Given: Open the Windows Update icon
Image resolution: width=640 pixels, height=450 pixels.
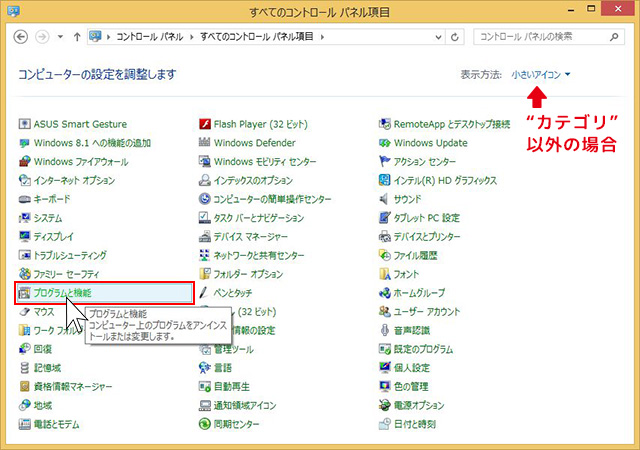Looking at the screenshot, I should (384, 143).
